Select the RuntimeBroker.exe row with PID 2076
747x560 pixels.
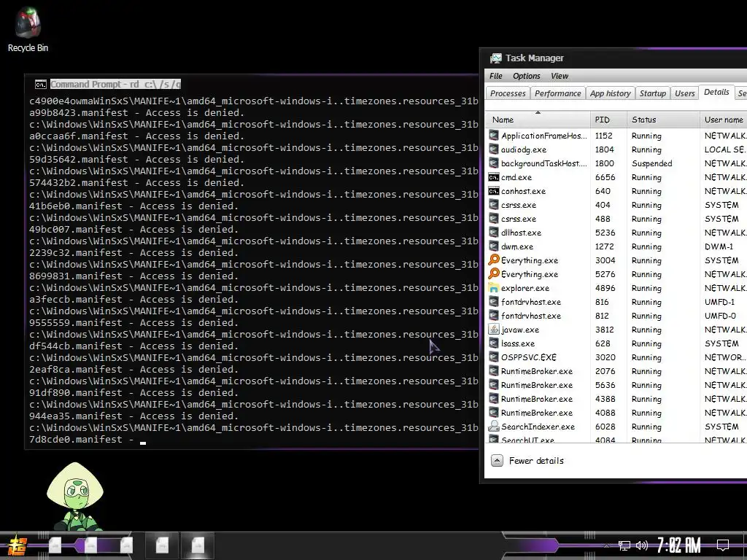616,371
